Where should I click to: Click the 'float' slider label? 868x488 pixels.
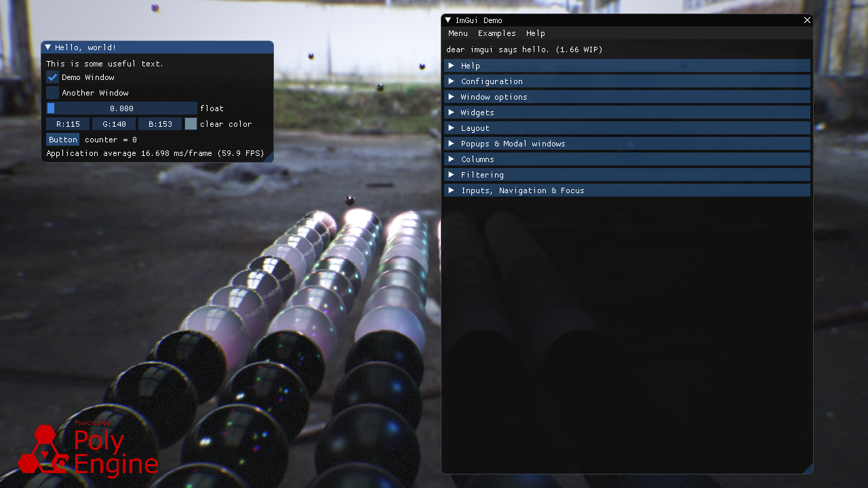click(x=212, y=108)
